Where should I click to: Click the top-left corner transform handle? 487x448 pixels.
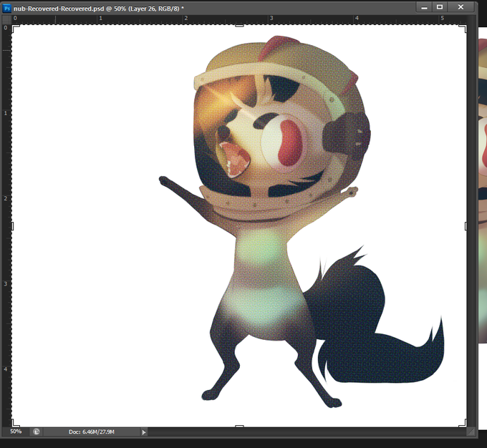click(x=14, y=28)
